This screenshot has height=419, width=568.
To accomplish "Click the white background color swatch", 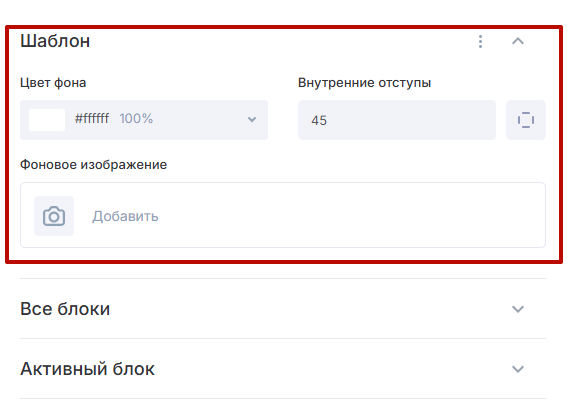I will click(47, 120).
